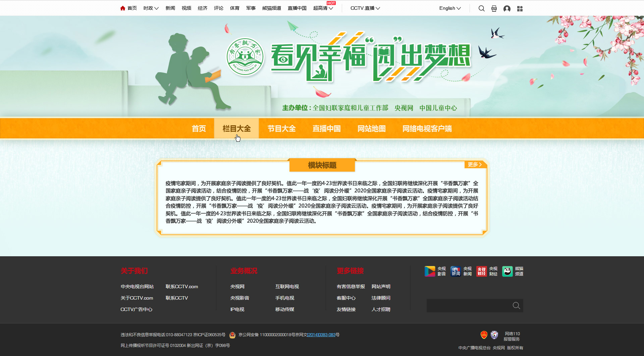
Task: Open 直播中国 in the top menu bar
Action: point(297,8)
